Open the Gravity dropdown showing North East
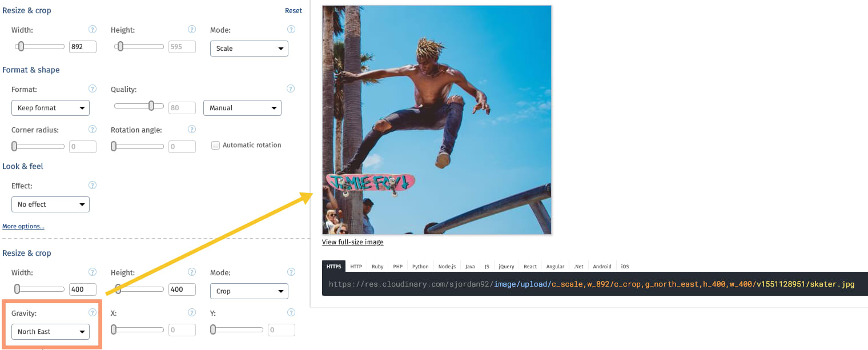 pos(50,332)
